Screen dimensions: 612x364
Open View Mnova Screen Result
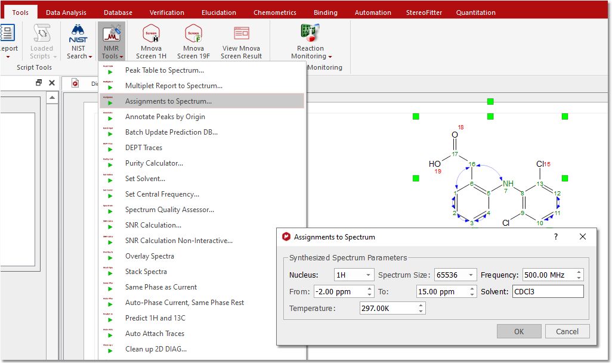click(x=241, y=41)
